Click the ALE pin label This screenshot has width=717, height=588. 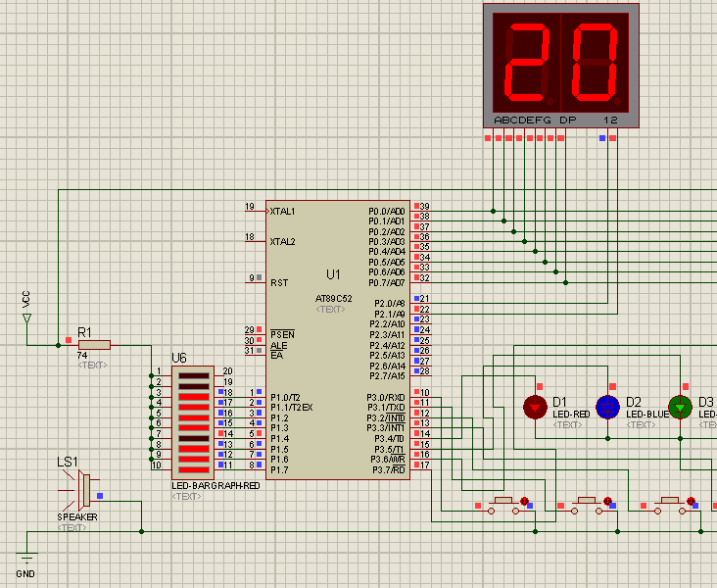point(279,346)
